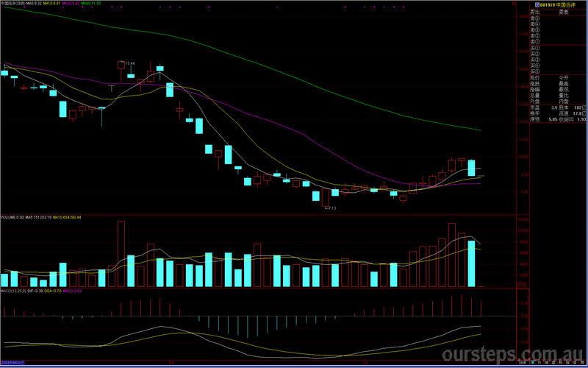Click the 最高 field label

pyautogui.click(x=564, y=84)
